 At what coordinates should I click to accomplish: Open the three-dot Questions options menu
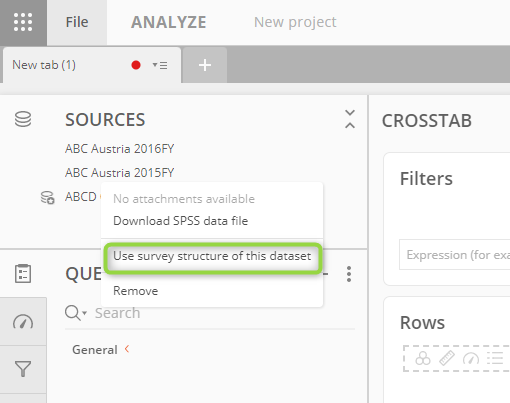coord(349,274)
